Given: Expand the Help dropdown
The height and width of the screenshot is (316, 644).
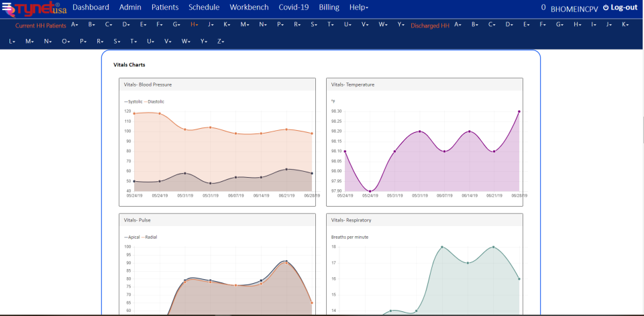Looking at the screenshot, I should pos(359,7).
